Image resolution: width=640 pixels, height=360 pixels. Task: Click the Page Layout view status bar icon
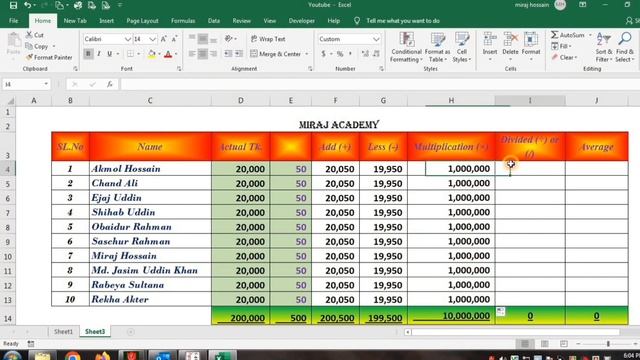pos(544,344)
